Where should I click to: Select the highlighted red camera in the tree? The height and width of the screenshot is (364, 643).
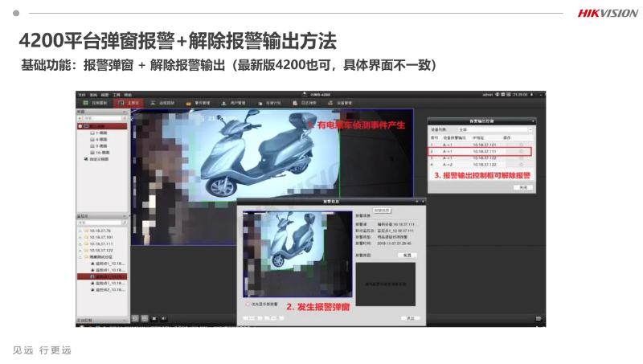click(102, 276)
